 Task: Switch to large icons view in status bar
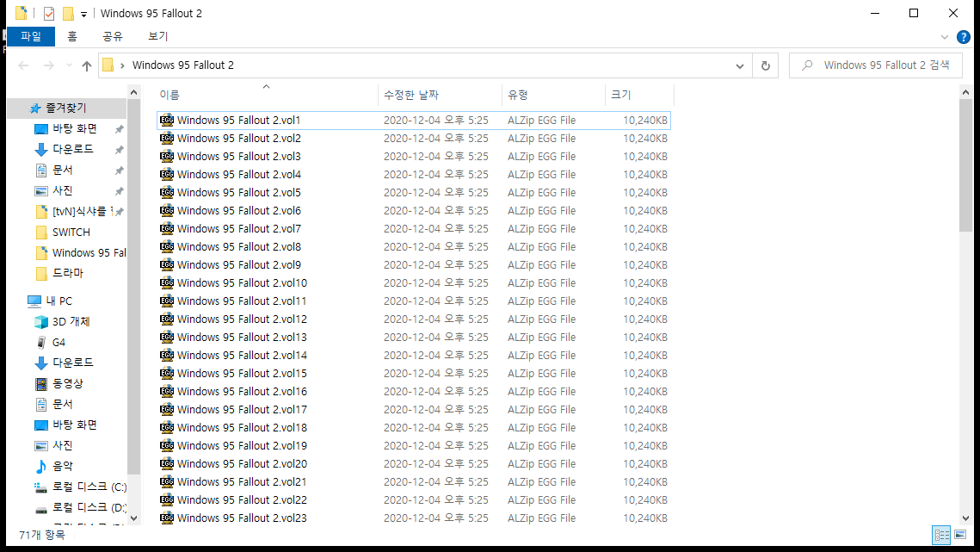(960, 535)
